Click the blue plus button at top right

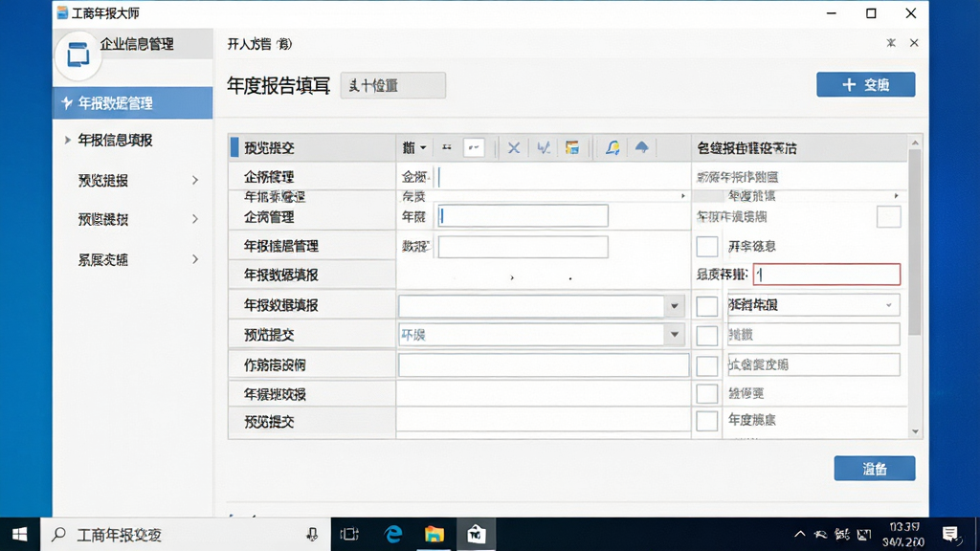865,84
